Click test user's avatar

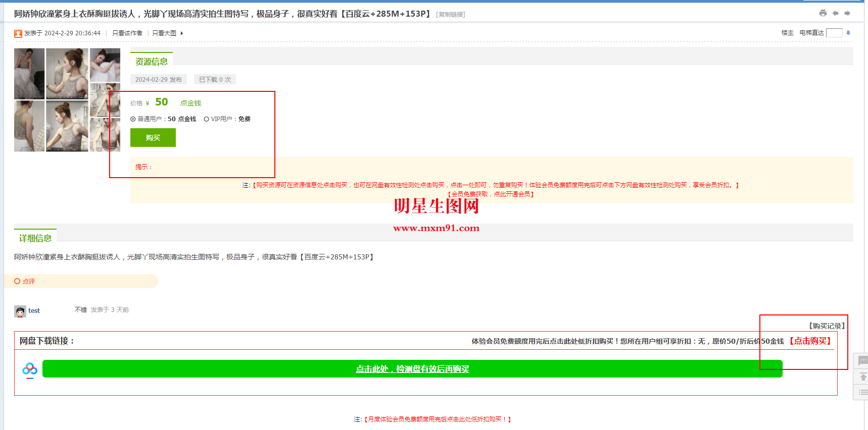(20, 311)
